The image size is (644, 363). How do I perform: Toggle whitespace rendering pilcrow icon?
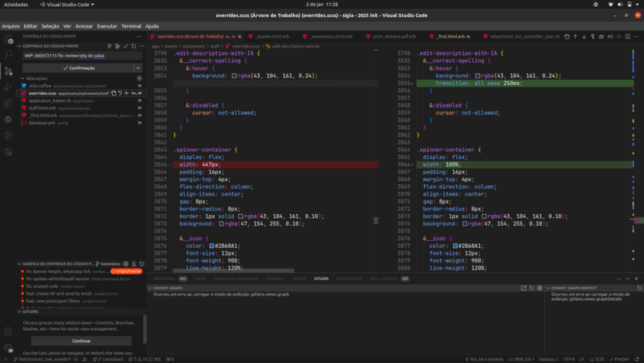[593, 37]
